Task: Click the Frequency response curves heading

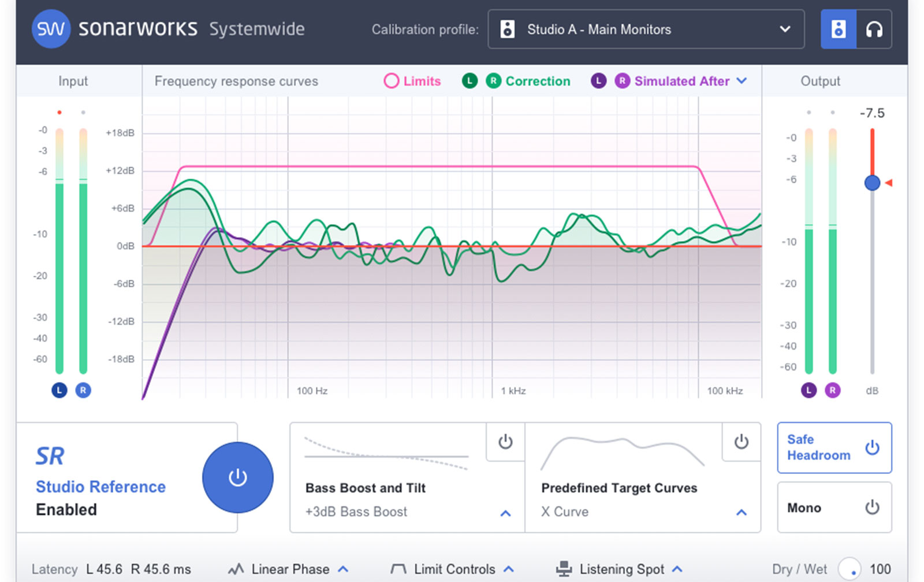Action: click(236, 81)
